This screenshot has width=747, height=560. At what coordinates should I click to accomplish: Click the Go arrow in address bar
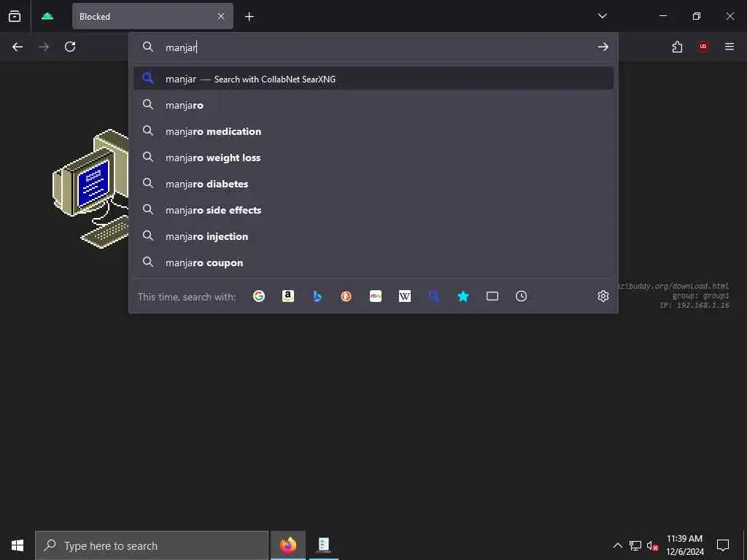tap(603, 47)
